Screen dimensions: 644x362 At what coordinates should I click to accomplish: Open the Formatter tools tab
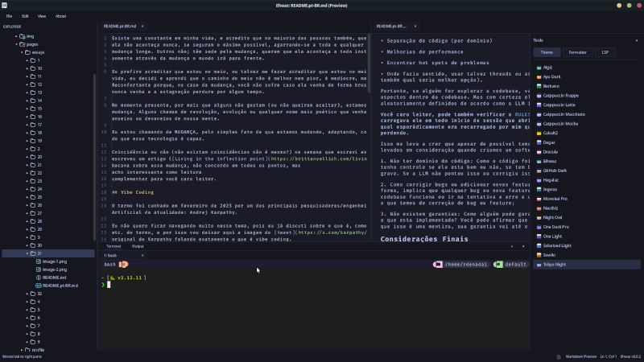coord(577,51)
